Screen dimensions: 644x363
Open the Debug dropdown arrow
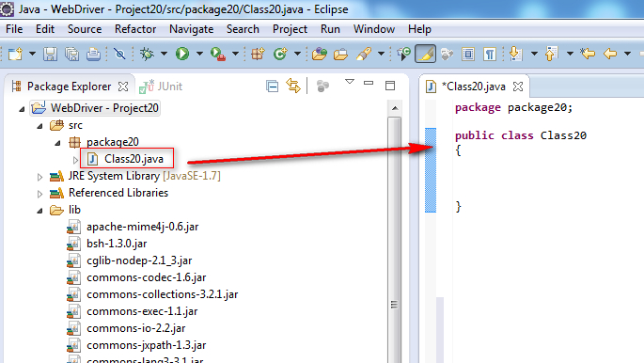click(164, 54)
